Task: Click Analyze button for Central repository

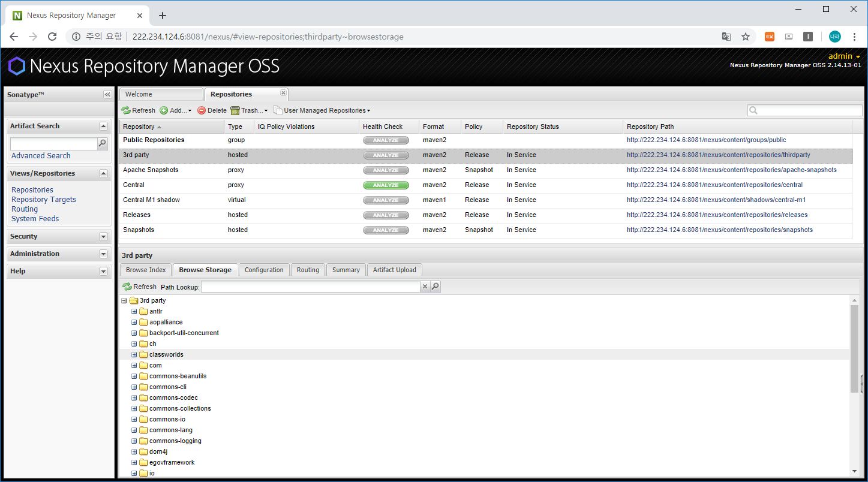Action: pyautogui.click(x=386, y=185)
